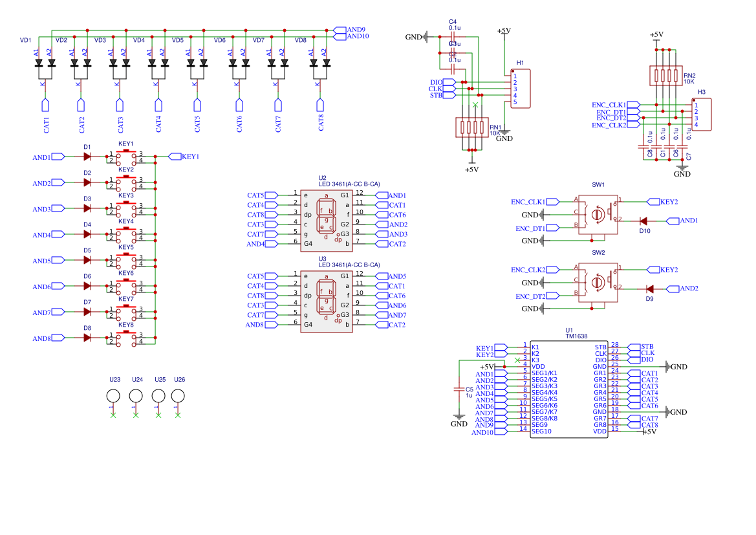The height and width of the screenshot is (535, 756).
Task: Select the SW2 rotary encoder symbol
Action: 598,283
